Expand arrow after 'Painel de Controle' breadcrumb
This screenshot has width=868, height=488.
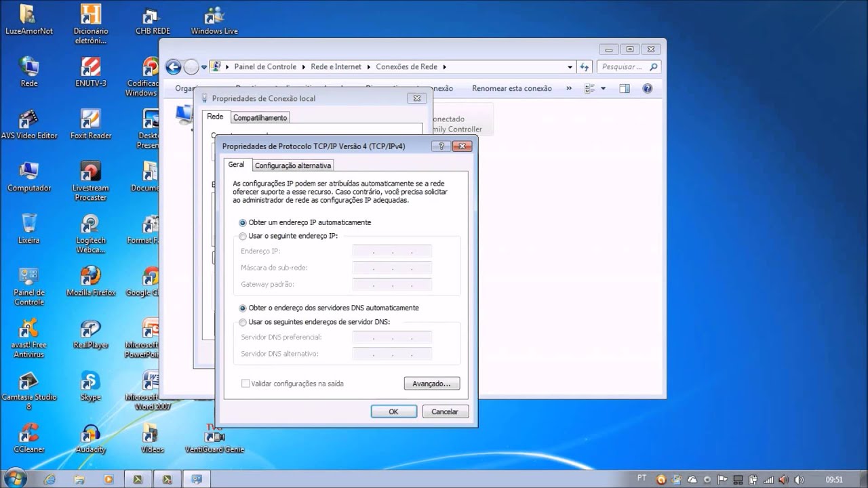coord(303,67)
